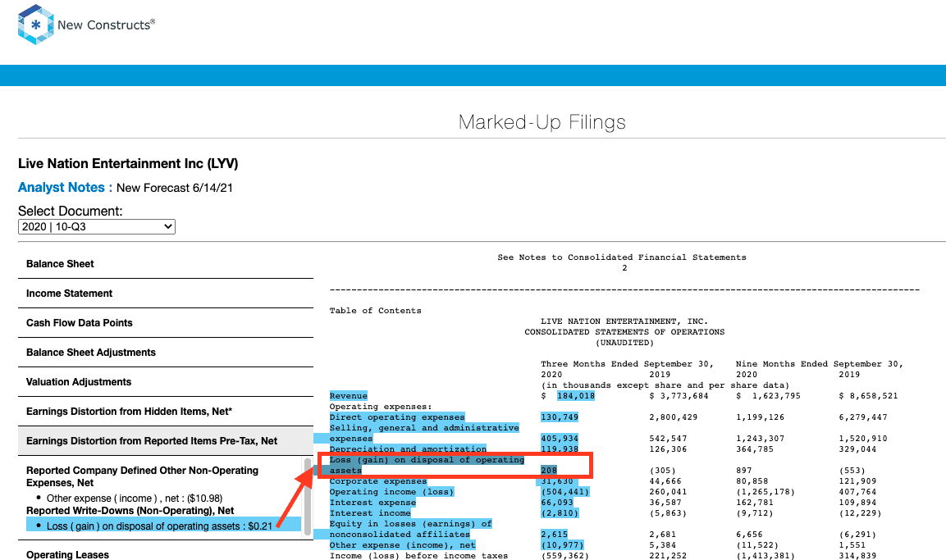Click the New Constructs hexagon logo icon
946x560 pixels.
click(x=36, y=25)
